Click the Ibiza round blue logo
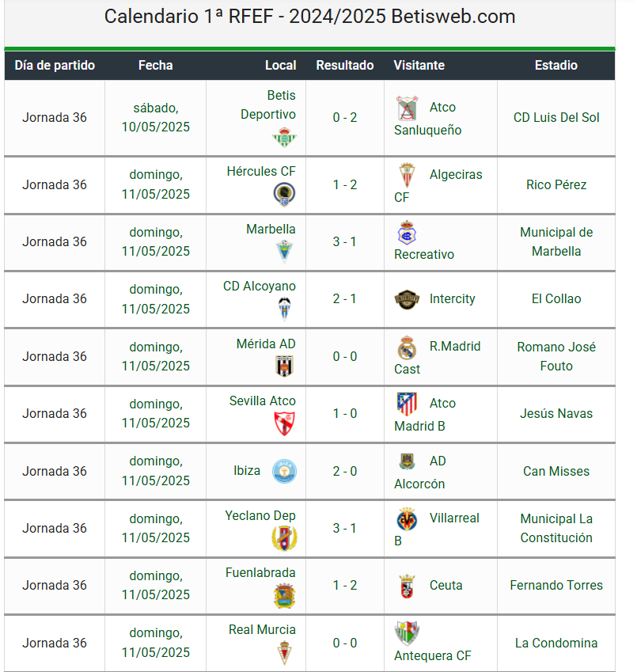 tap(284, 471)
